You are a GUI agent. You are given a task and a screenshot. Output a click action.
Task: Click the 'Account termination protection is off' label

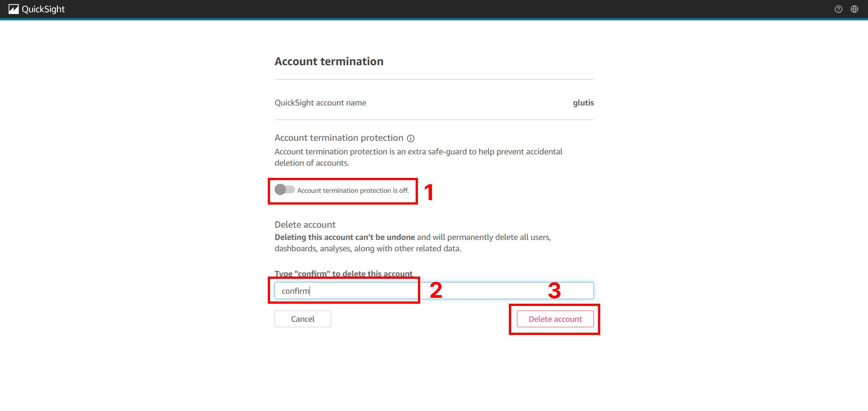click(353, 191)
